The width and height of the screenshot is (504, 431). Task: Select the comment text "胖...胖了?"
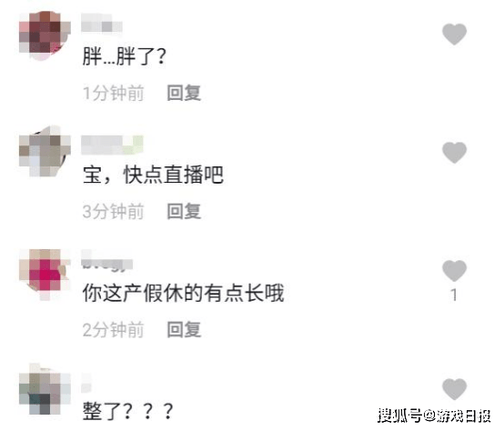point(125,56)
